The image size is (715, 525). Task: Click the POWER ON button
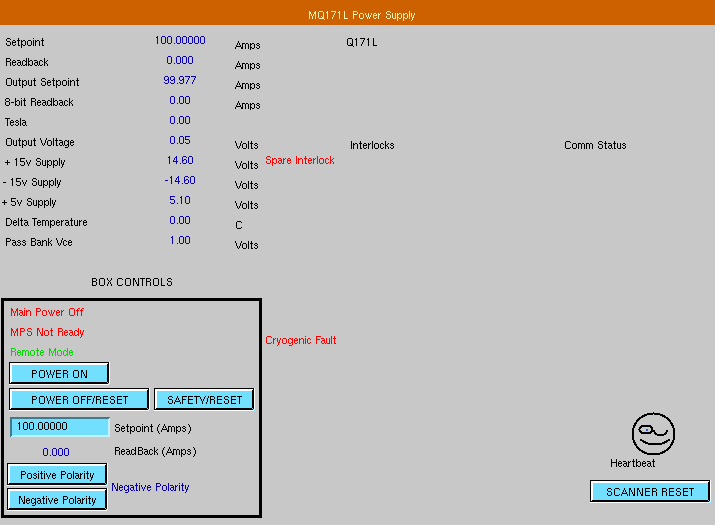point(59,374)
